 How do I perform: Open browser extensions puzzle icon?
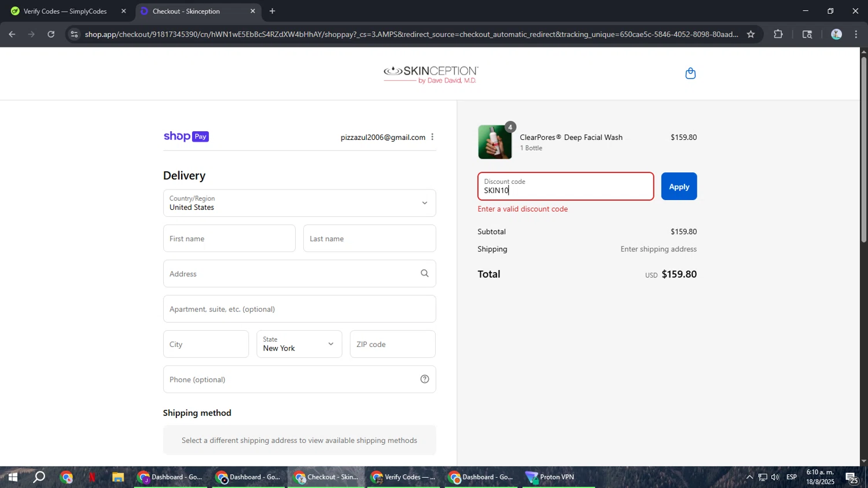click(778, 34)
